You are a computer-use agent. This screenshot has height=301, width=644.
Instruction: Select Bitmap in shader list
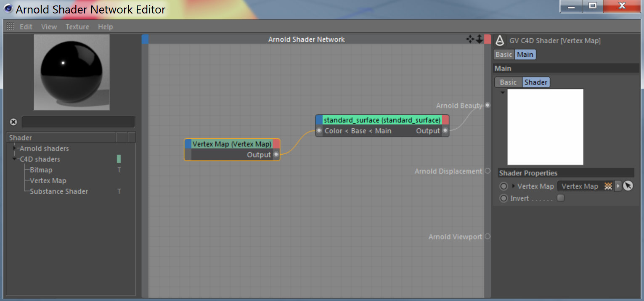pos(41,170)
